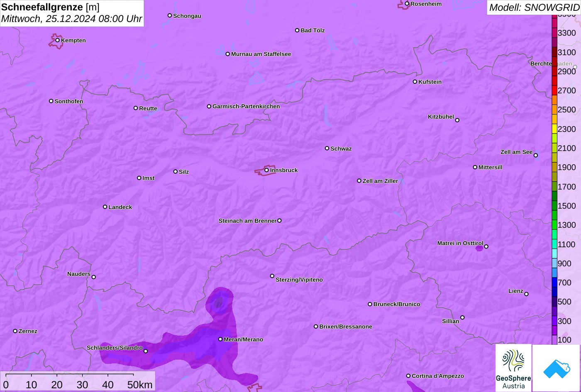Click the cyan 1100 legend color
581x392 pixels.
(x=554, y=244)
